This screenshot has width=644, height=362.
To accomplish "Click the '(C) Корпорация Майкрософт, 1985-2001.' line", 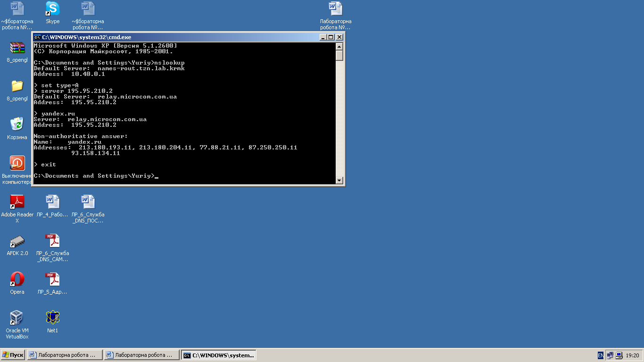I will 104,51.
